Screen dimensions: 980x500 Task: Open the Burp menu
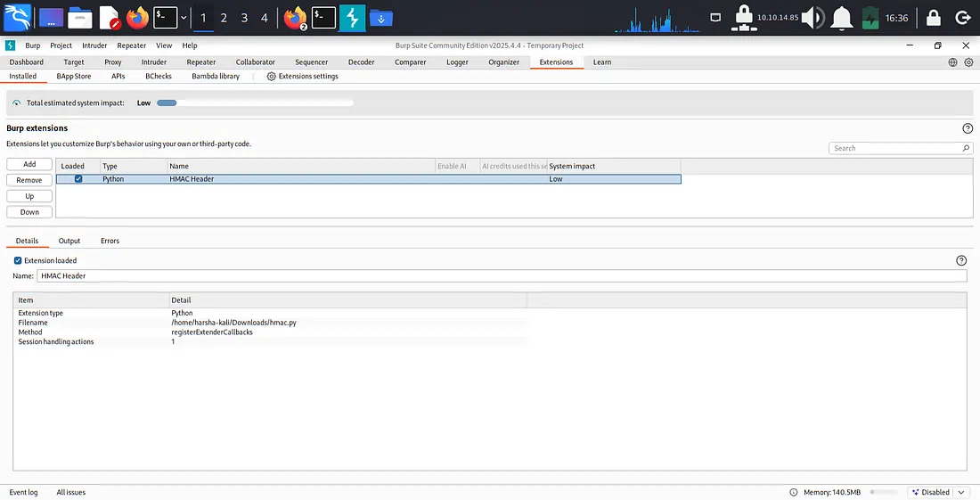coord(32,45)
